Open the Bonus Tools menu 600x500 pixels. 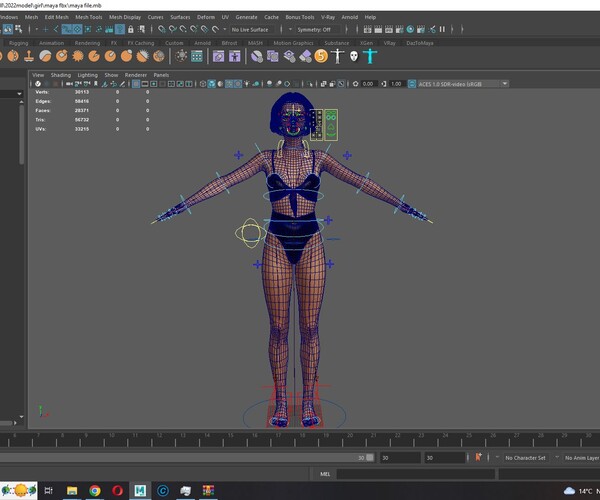pos(300,17)
